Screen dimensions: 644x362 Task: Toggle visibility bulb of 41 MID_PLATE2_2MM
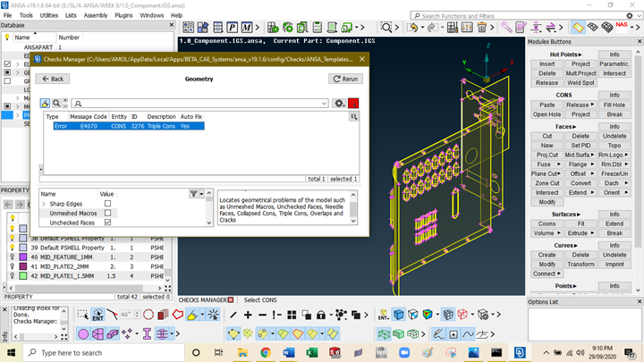pos(13,266)
